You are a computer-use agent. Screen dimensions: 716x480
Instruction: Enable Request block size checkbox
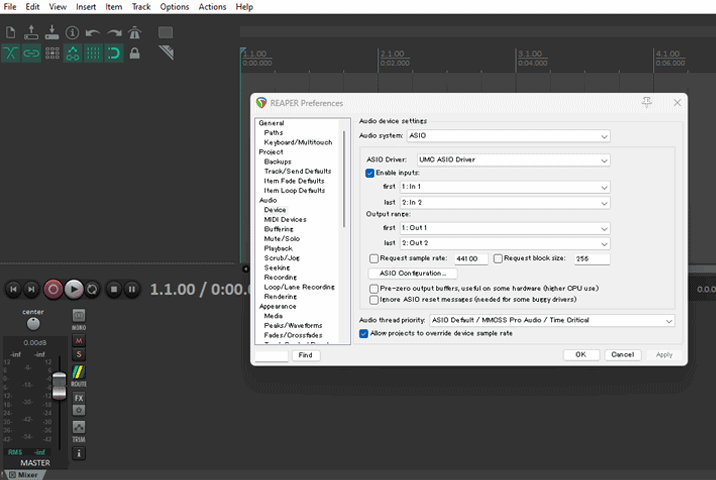point(498,258)
